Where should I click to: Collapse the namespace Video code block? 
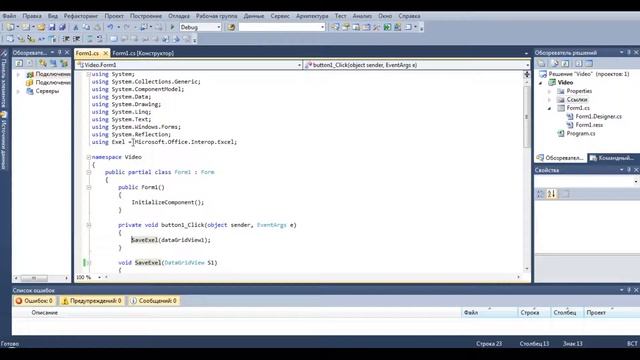click(89, 157)
